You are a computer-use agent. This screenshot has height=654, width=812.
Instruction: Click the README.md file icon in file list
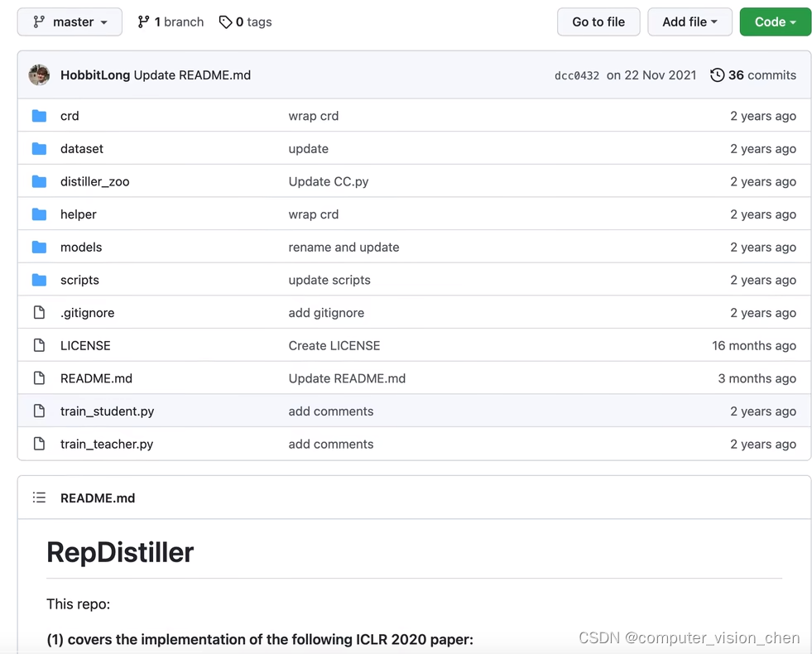point(40,378)
